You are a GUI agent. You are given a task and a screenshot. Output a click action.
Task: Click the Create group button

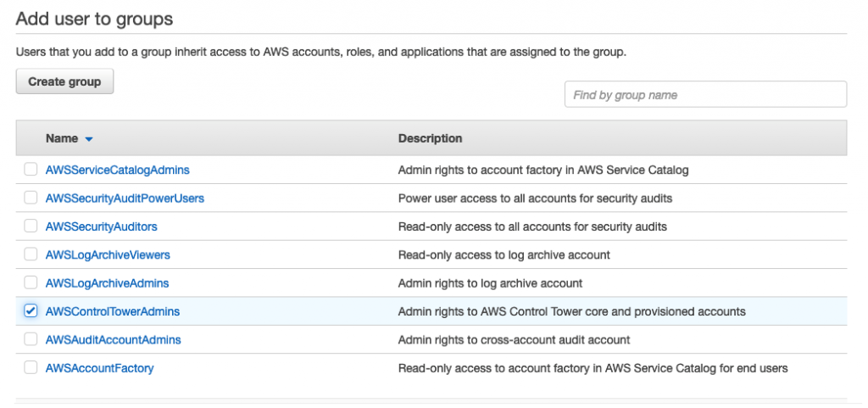tap(64, 81)
